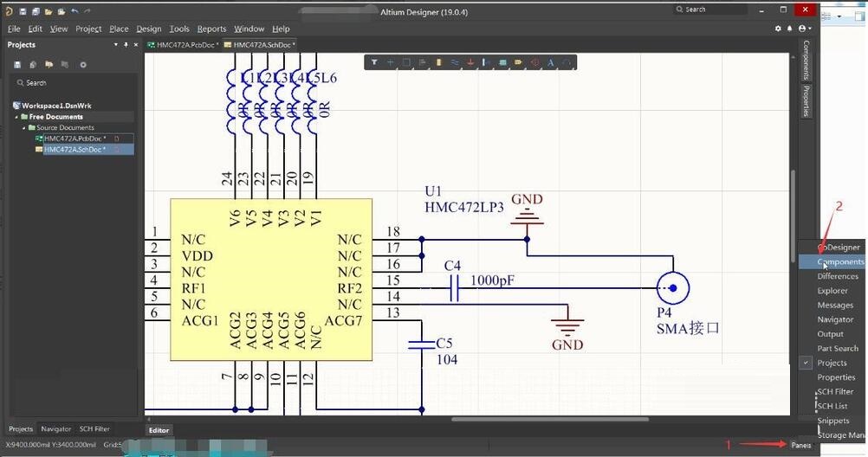
Task: Click the Undo arrow
Action: tap(74, 11)
